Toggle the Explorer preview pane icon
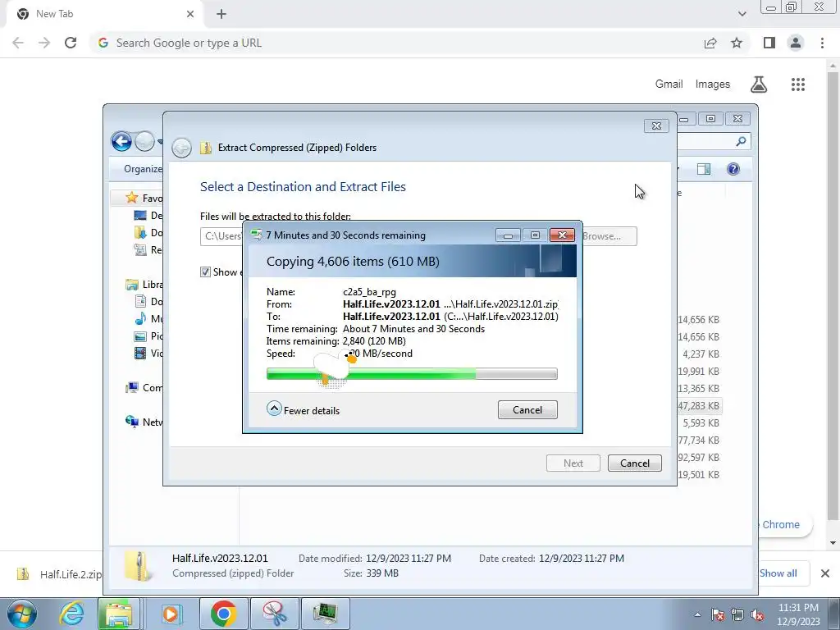 703,169
